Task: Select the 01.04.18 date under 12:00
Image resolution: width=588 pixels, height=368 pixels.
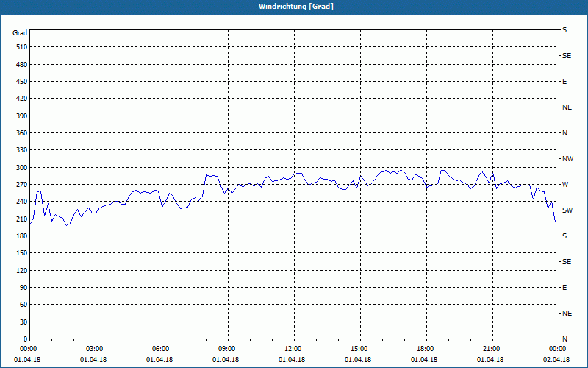Action: point(291,360)
